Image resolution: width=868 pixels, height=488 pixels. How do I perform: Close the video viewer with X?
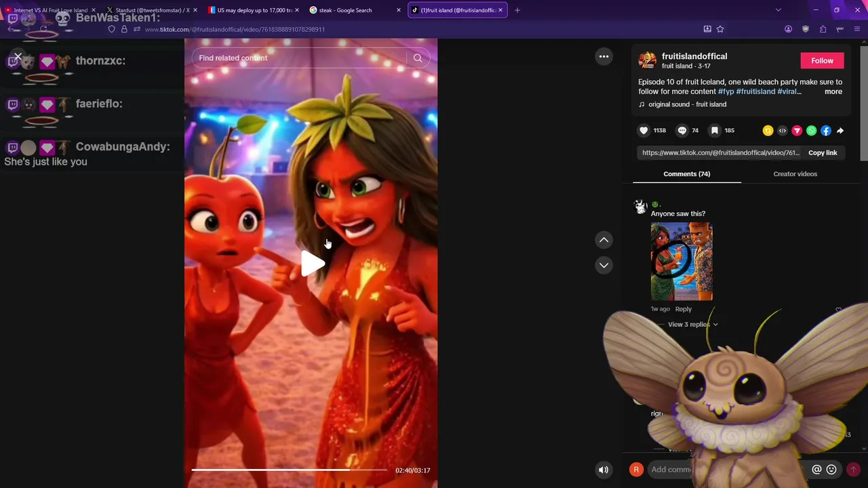18,56
